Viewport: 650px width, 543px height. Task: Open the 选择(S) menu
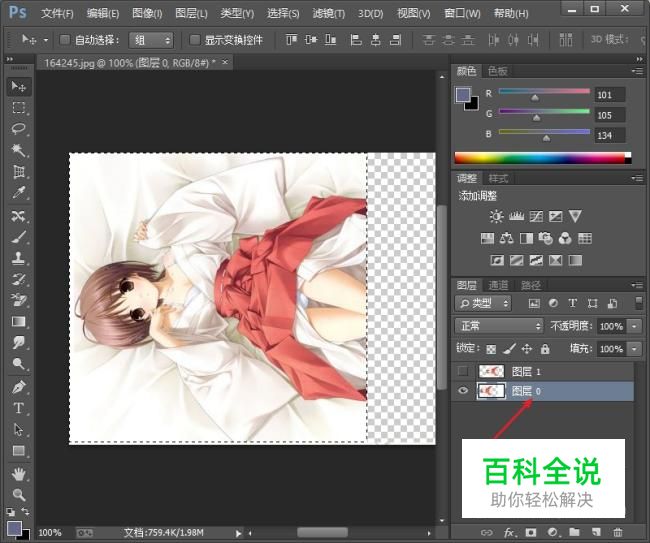click(283, 14)
